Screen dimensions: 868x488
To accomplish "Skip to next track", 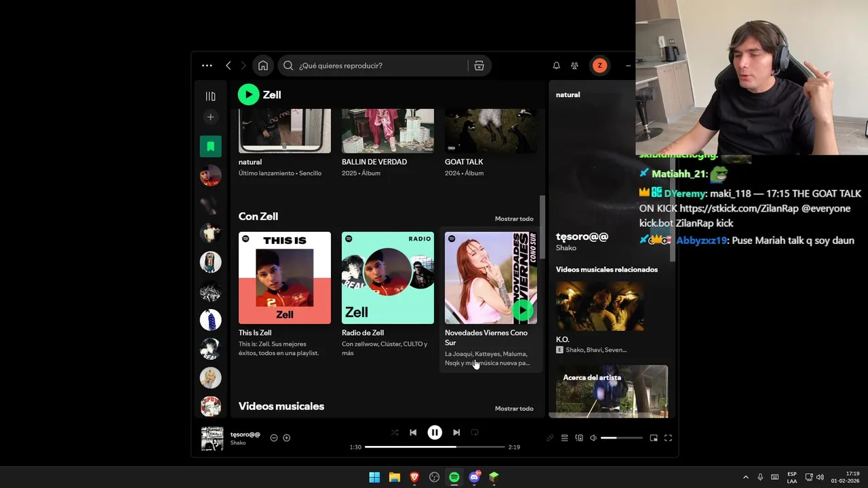I will pyautogui.click(x=456, y=432).
